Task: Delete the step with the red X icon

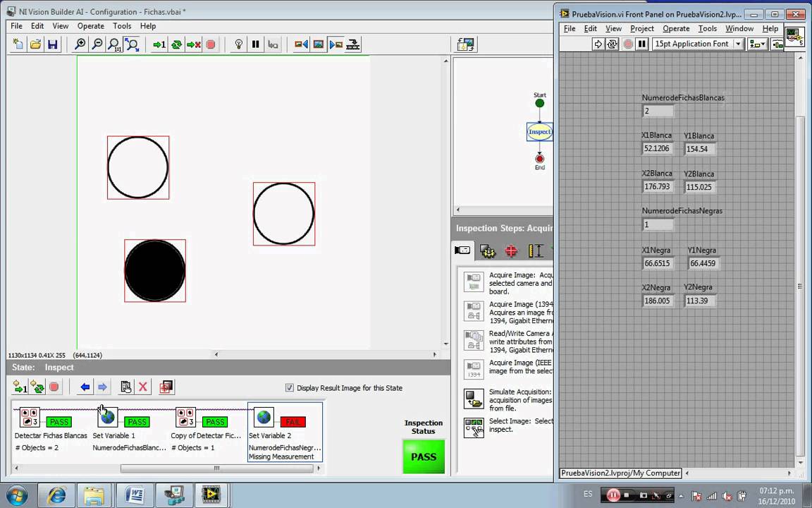Action: coord(143,387)
